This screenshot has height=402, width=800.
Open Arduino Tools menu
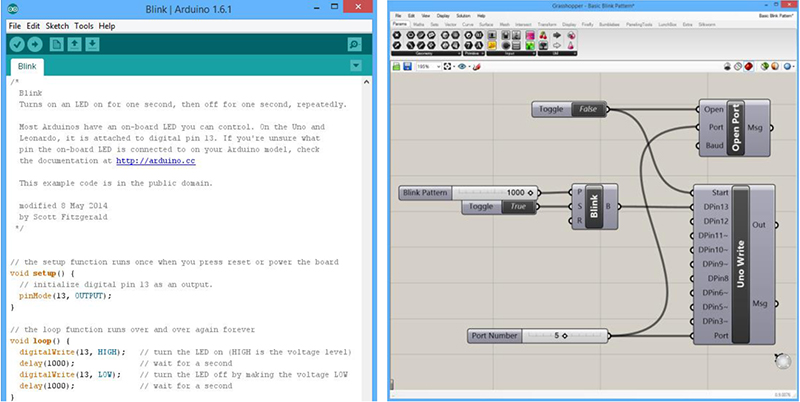click(84, 26)
